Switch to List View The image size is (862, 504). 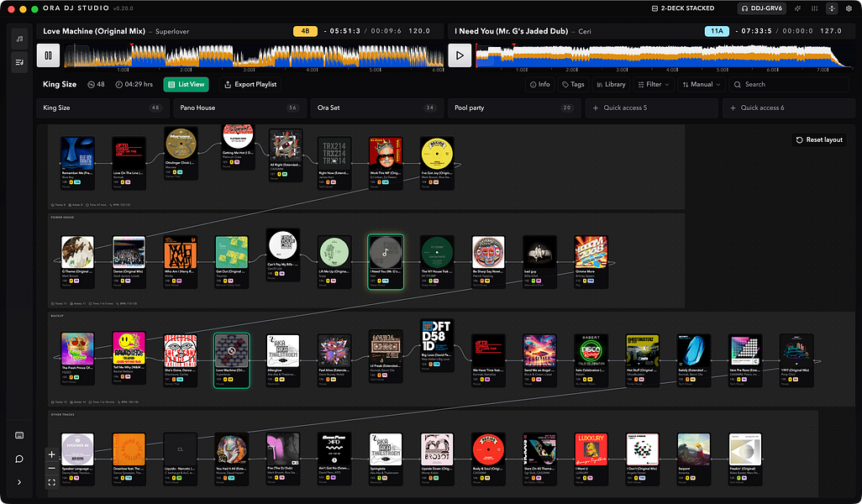coord(186,84)
